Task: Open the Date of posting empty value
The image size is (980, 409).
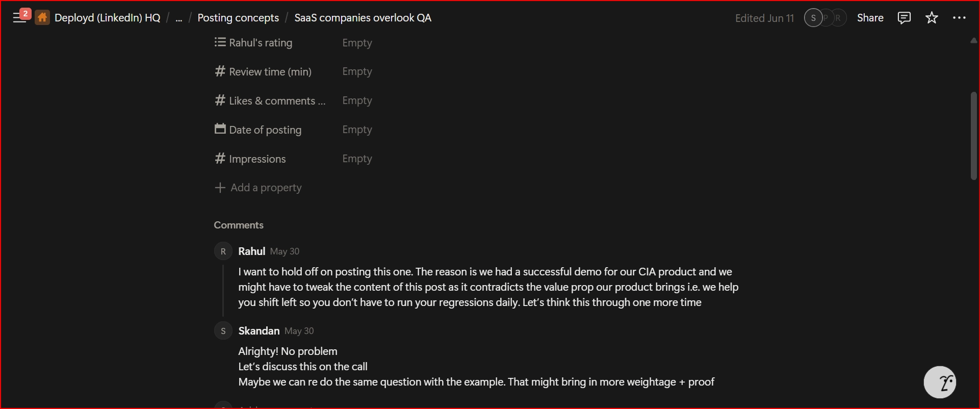Action: click(357, 130)
